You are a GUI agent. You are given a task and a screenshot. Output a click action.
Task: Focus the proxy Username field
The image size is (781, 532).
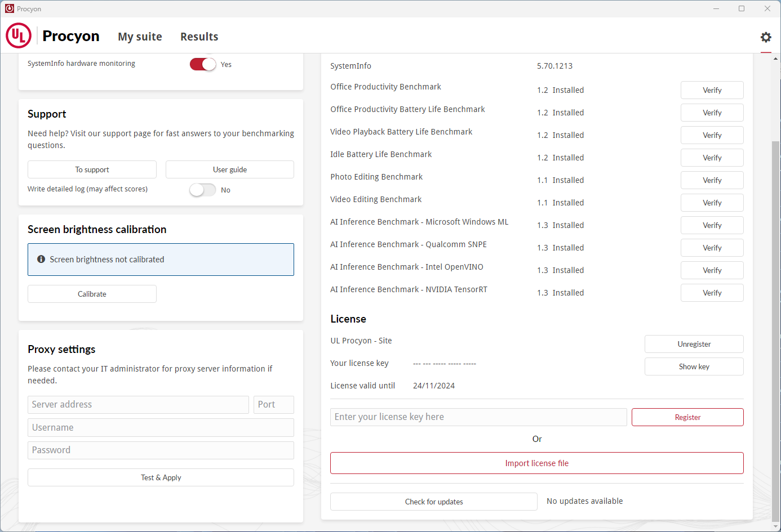tap(161, 427)
